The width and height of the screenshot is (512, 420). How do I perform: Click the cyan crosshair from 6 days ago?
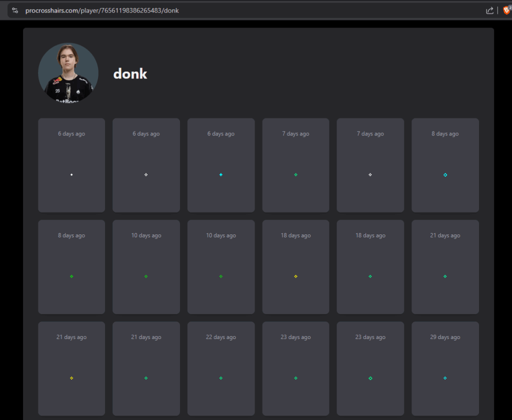(x=220, y=174)
